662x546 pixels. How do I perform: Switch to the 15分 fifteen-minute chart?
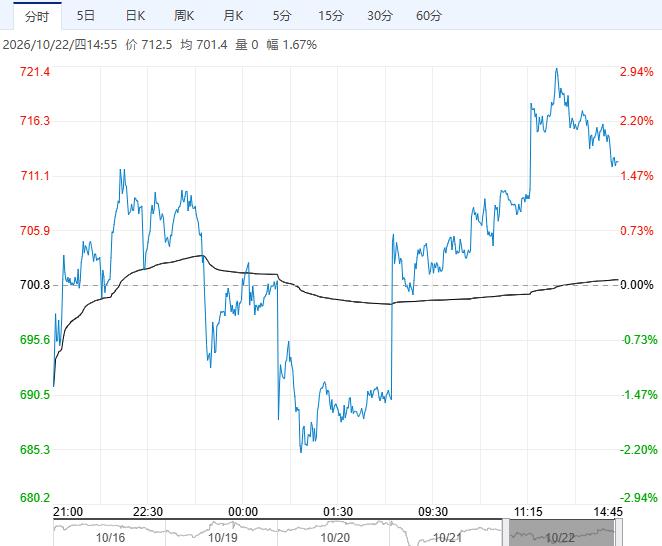point(331,16)
